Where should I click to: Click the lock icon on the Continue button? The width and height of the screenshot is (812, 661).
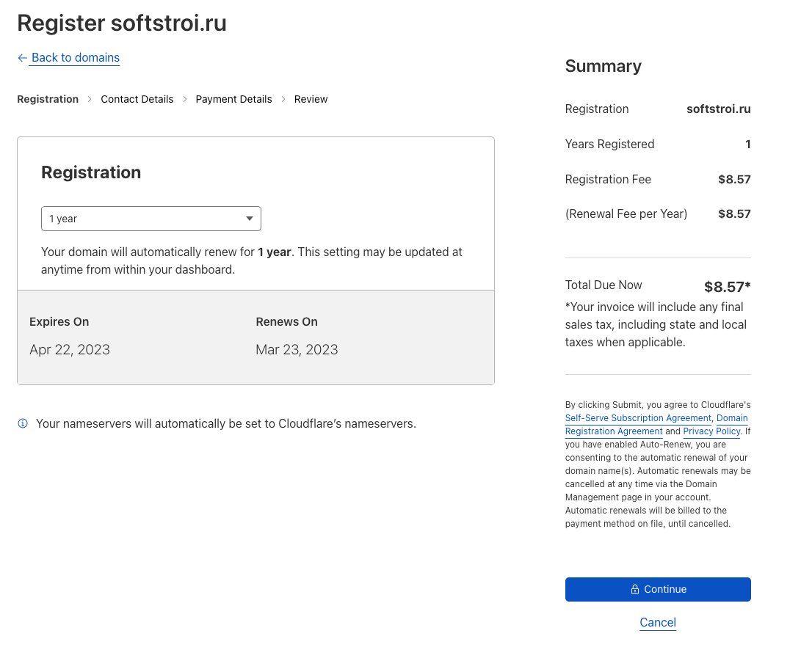635,590
